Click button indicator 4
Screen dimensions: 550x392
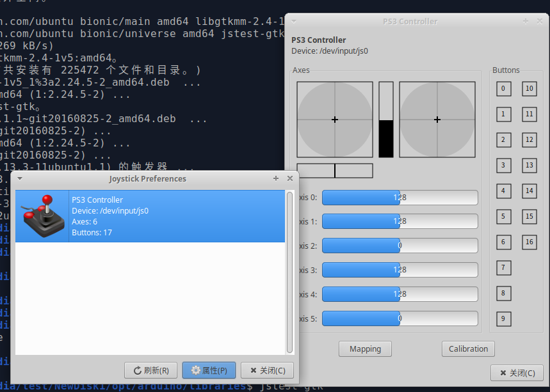click(x=504, y=191)
